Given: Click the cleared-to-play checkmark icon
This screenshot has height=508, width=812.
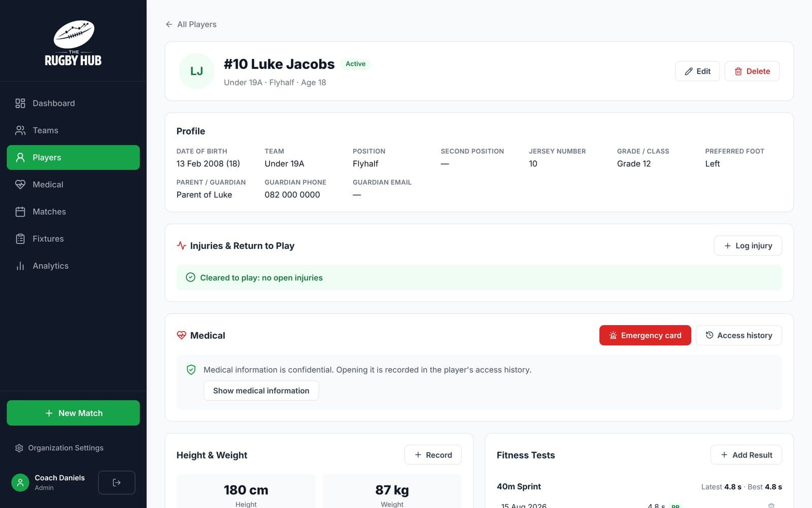Looking at the screenshot, I should [190, 277].
